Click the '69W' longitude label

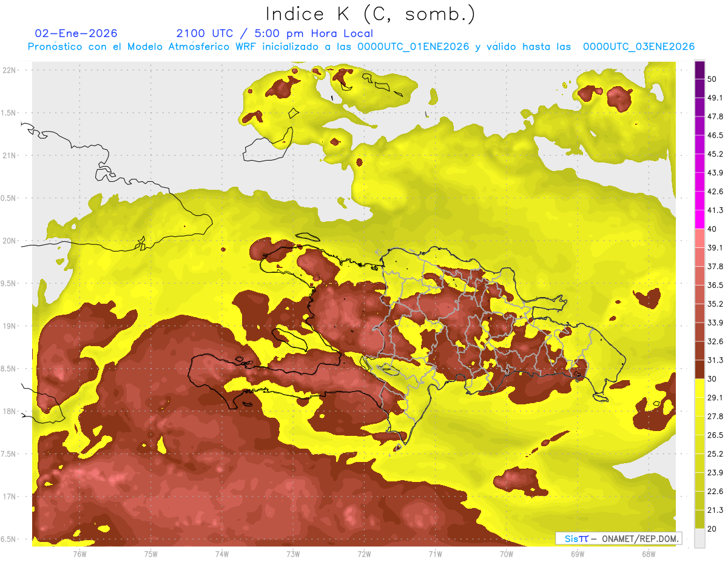pos(577,554)
